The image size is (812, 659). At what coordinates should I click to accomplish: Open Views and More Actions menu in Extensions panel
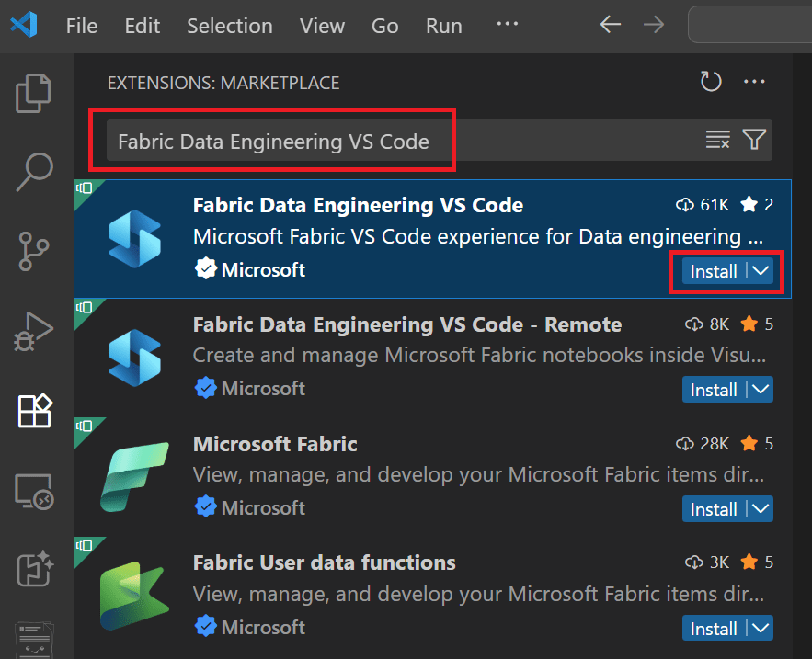[754, 81]
